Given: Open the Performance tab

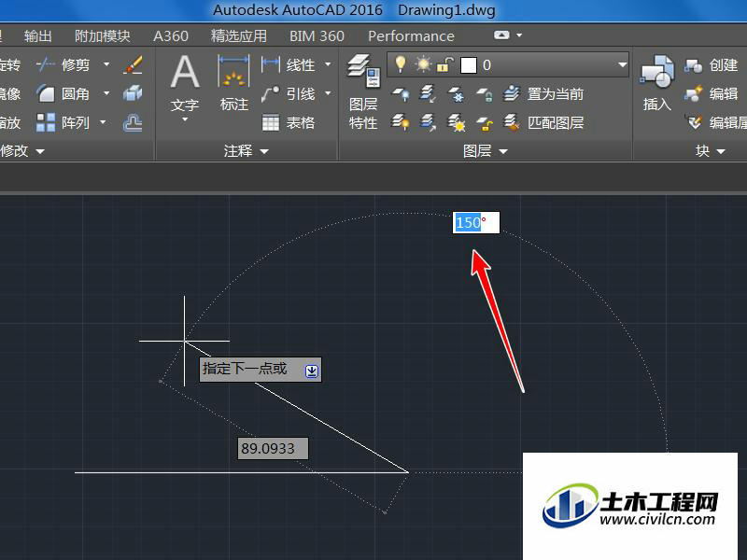Looking at the screenshot, I should click(411, 36).
